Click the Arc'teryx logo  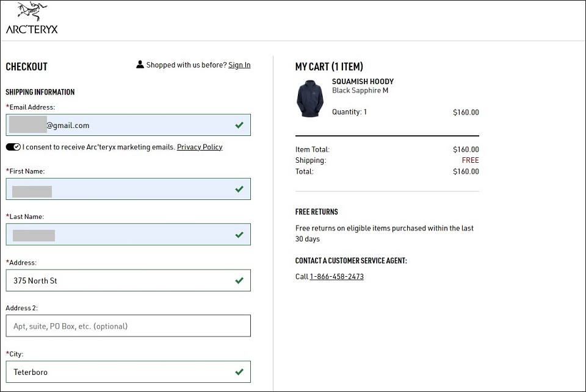pyautogui.click(x=32, y=18)
